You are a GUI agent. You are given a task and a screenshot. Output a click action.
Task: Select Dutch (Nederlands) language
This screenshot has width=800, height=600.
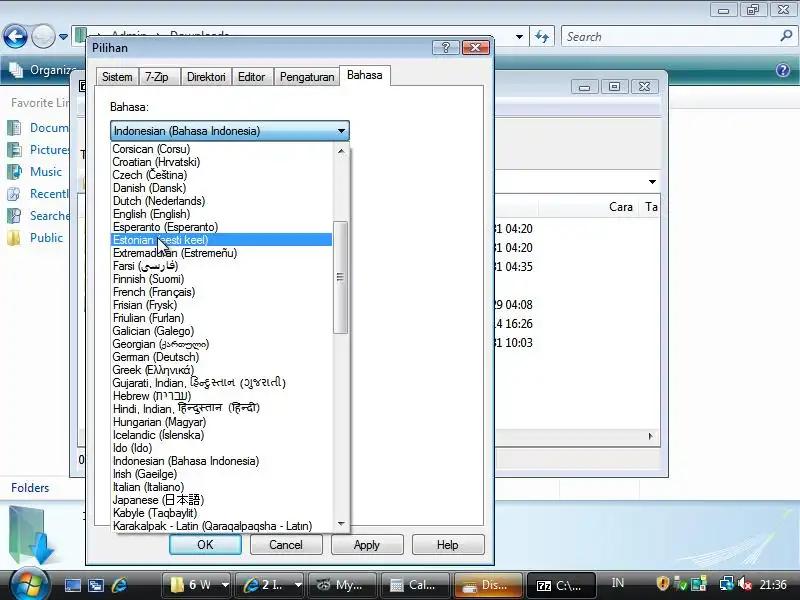pyautogui.click(x=221, y=201)
